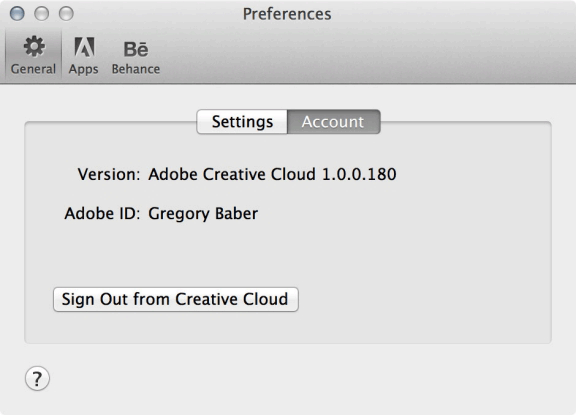Click the Version: label
The height and width of the screenshot is (415, 576).
[109, 174]
